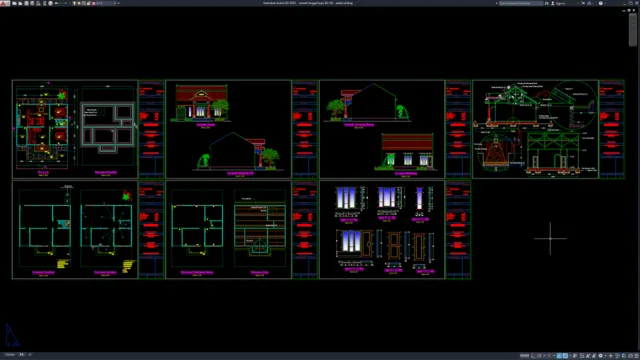Toggle Polar tracking in status bar
Screen dimensions: 640x360
tap(539, 356)
